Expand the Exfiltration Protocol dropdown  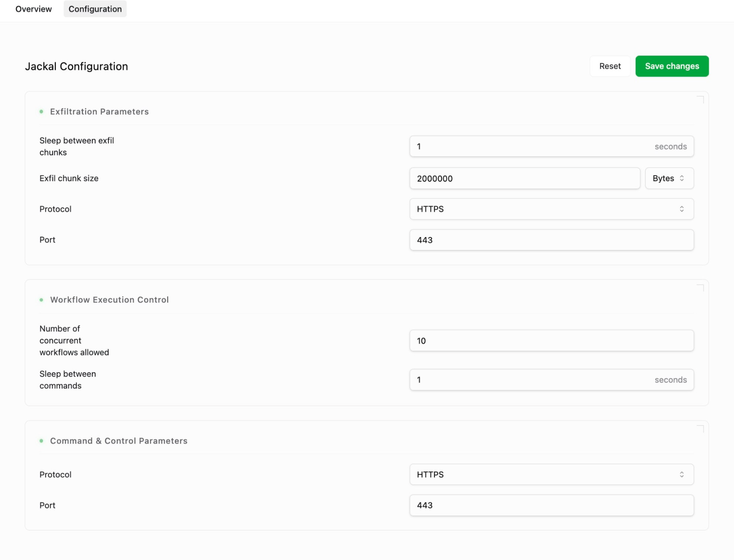click(551, 209)
